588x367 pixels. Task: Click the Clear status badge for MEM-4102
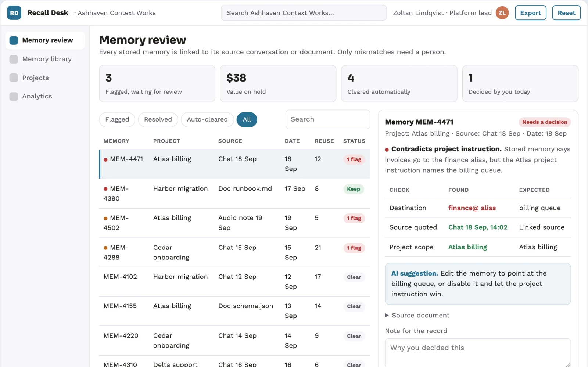click(354, 277)
